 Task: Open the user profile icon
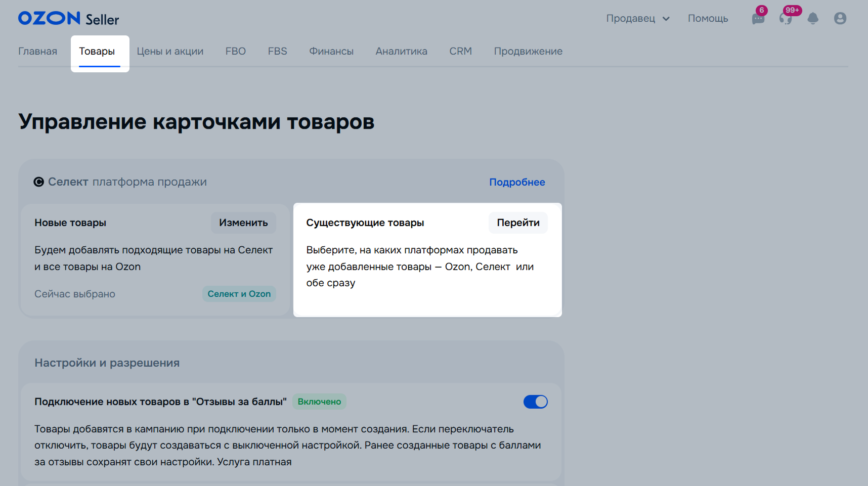point(840,19)
